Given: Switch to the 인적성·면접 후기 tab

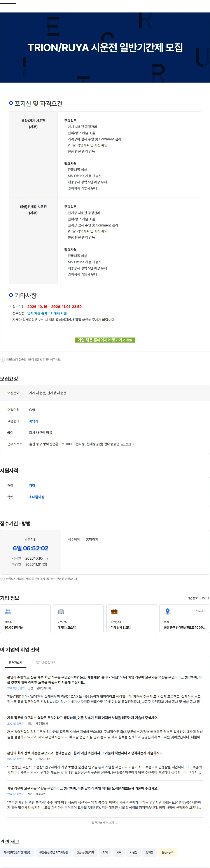Looking at the screenshot, I should (x=46, y=663).
